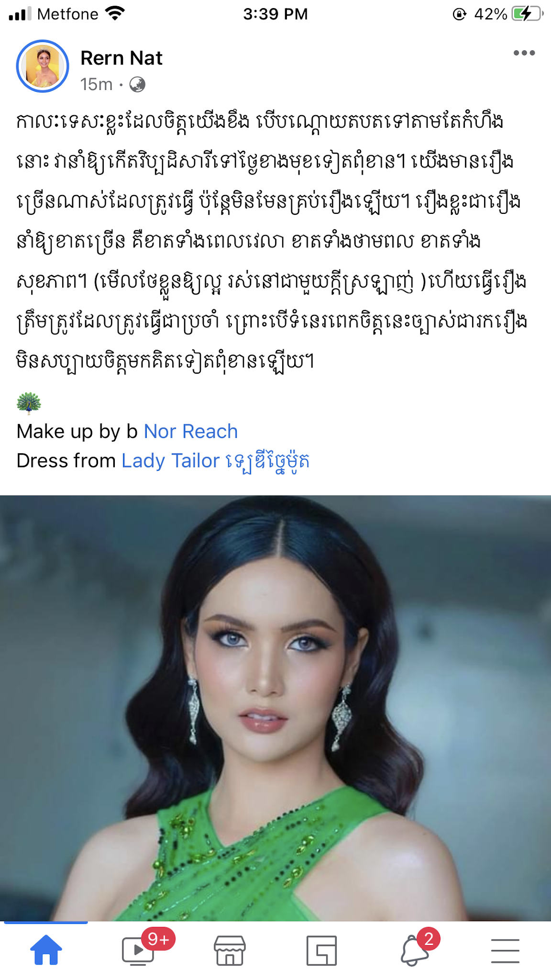551x980 pixels.
Task: Open the news pages tab icon
Action: click(x=321, y=950)
